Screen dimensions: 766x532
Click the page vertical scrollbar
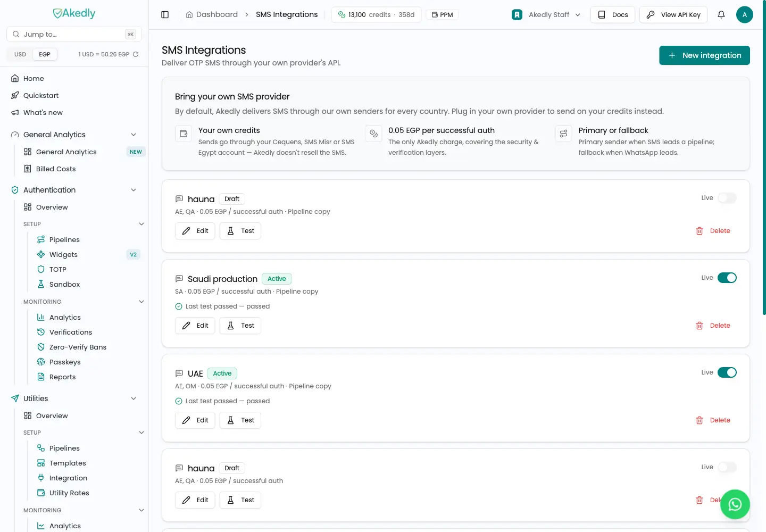[x=764, y=157]
